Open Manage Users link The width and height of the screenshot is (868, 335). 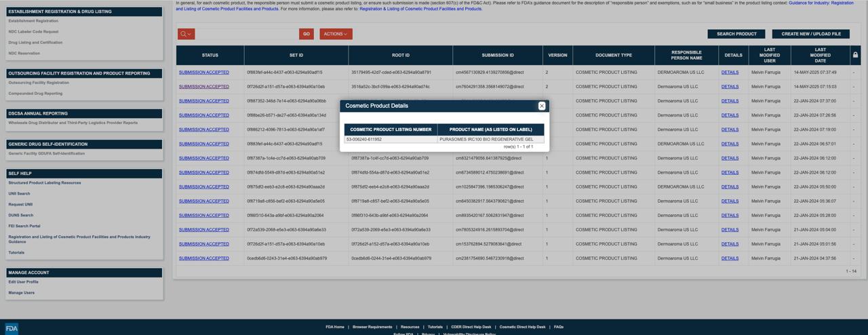click(x=22, y=293)
